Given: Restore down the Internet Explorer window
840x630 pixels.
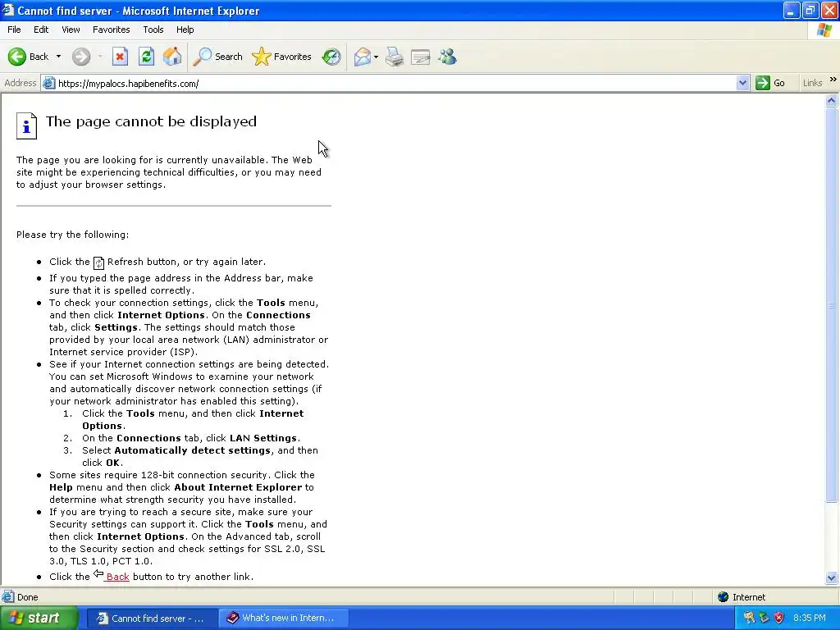Looking at the screenshot, I should (810, 10).
